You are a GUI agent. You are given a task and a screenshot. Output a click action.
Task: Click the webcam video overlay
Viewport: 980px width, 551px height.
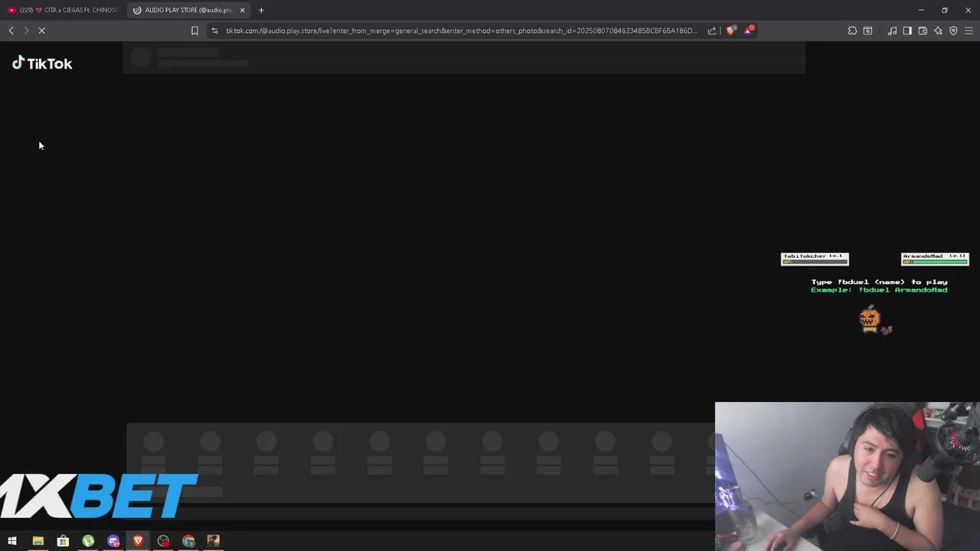[x=848, y=476]
